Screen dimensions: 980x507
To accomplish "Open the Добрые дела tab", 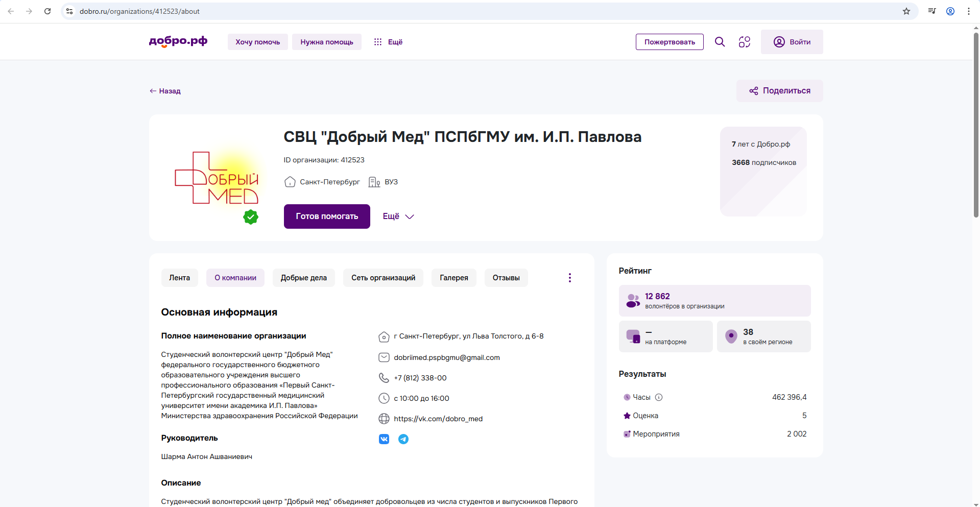I will [x=304, y=278].
